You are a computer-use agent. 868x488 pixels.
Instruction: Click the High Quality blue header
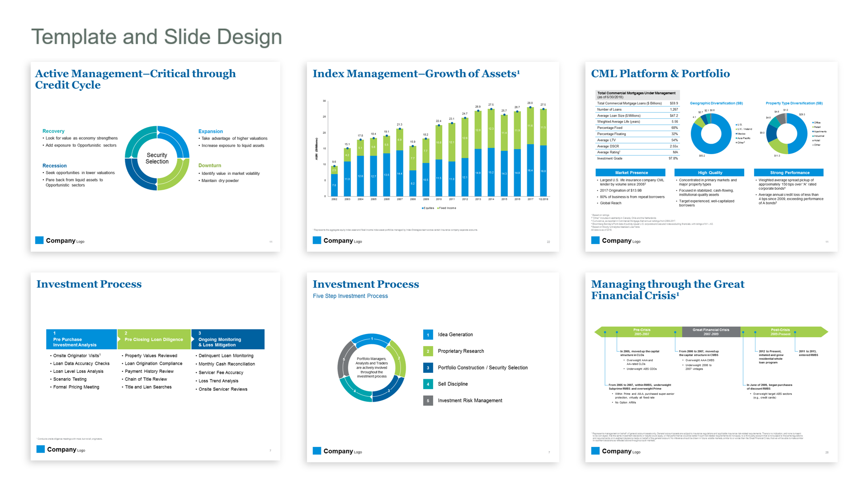click(x=709, y=173)
